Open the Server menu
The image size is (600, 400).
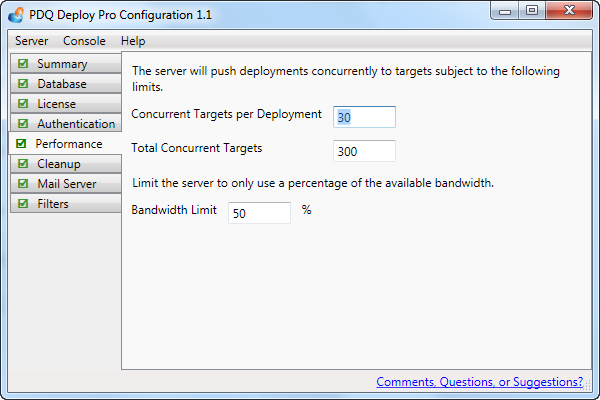click(31, 41)
